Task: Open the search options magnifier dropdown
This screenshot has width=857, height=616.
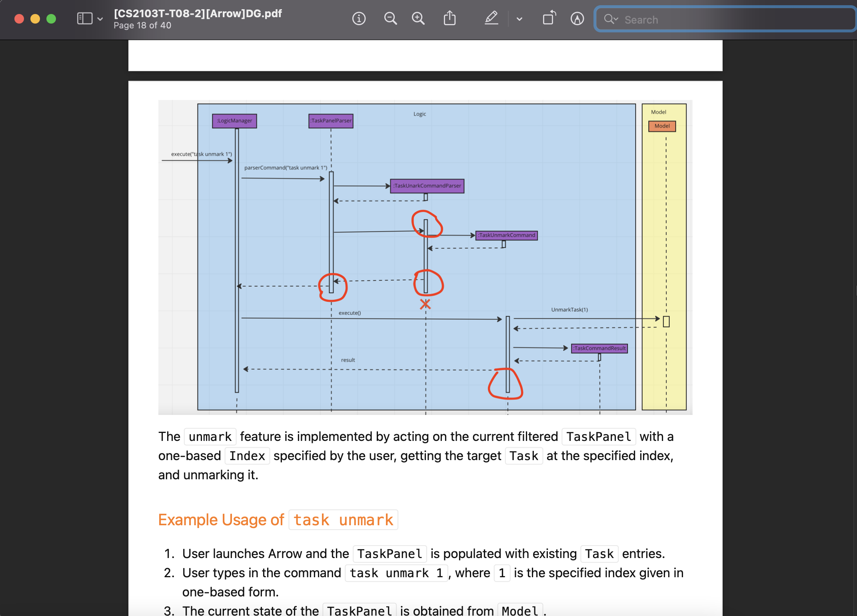Action: click(x=611, y=19)
